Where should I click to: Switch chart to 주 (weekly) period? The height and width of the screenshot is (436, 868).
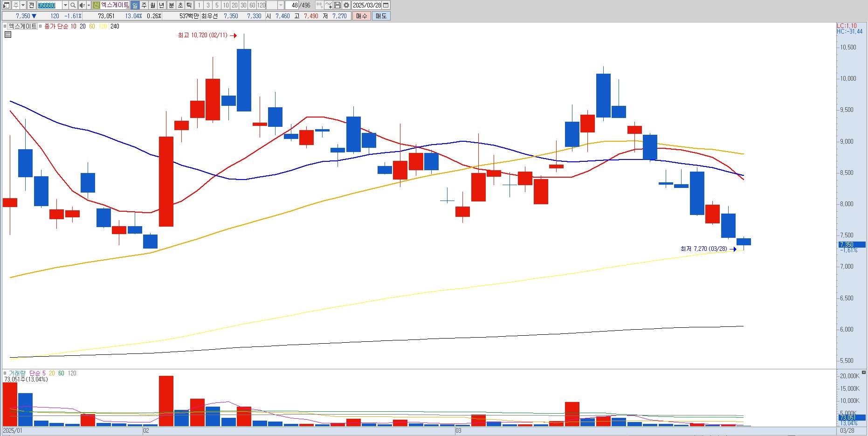pos(144,5)
